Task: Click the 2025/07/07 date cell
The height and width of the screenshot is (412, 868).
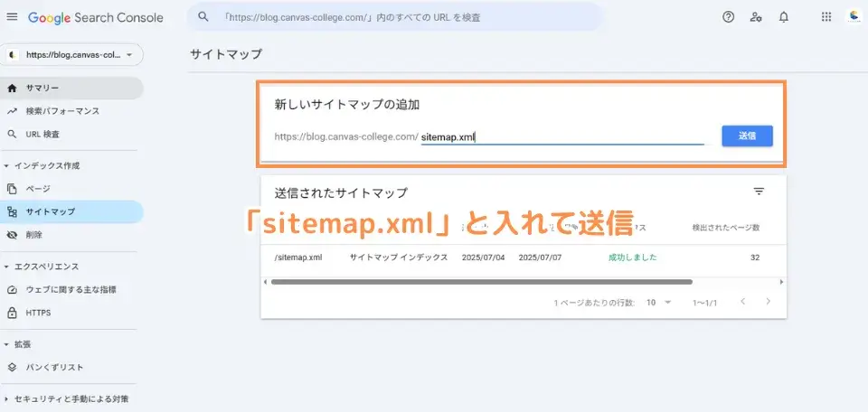Action: (541, 257)
